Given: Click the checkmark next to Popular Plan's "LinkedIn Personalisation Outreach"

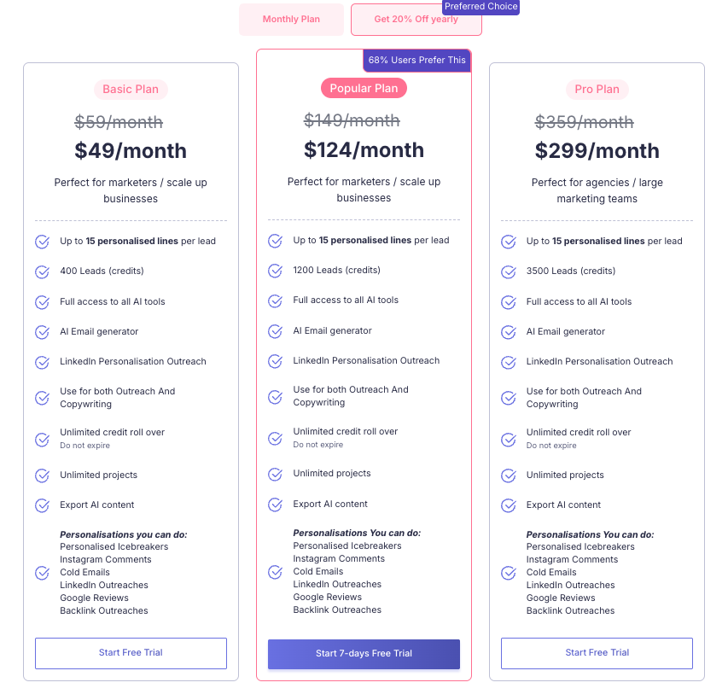Looking at the screenshot, I should 275,360.
